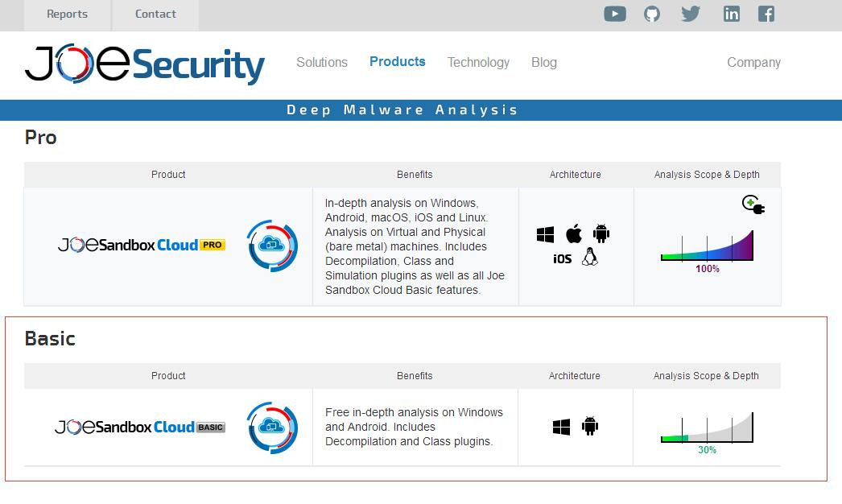Open the Technology menu
The height and width of the screenshot is (504, 842).
click(x=478, y=63)
